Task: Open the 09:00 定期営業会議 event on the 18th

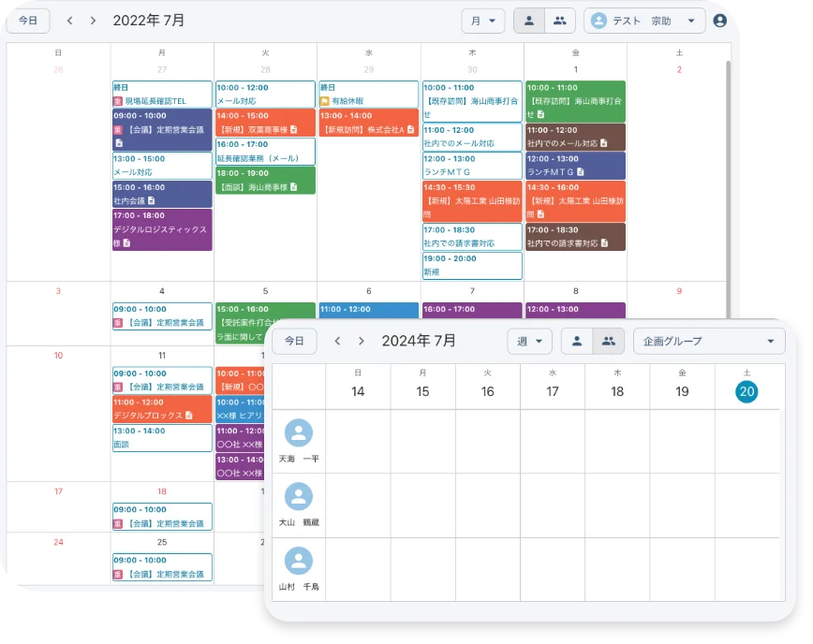Action: 162,517
